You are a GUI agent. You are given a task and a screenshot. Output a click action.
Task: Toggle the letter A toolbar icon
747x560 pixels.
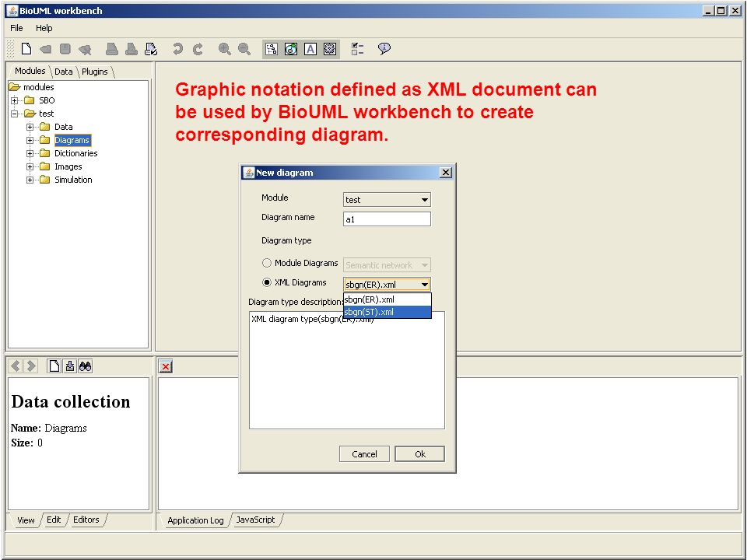310,48
